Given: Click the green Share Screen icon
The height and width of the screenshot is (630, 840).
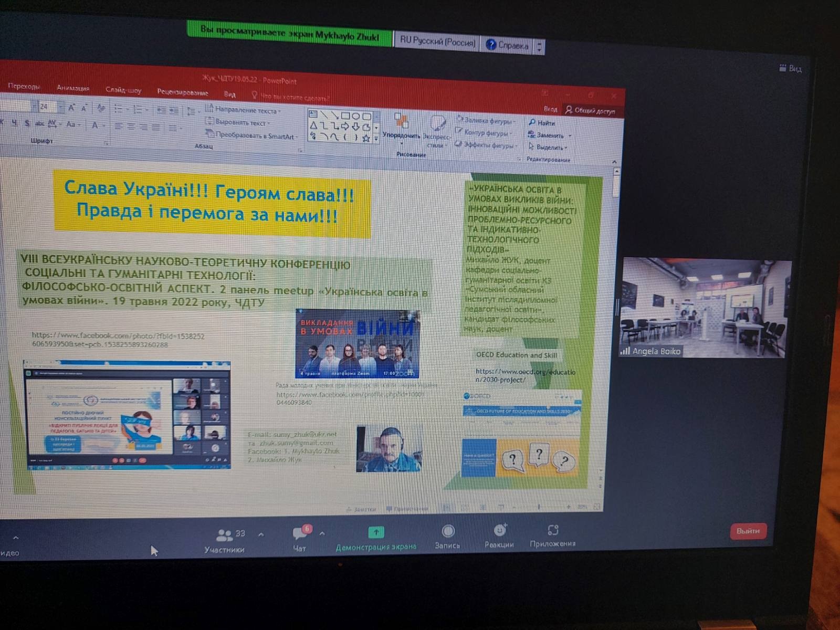Looking at the screenshot, I should pos(376,532).
